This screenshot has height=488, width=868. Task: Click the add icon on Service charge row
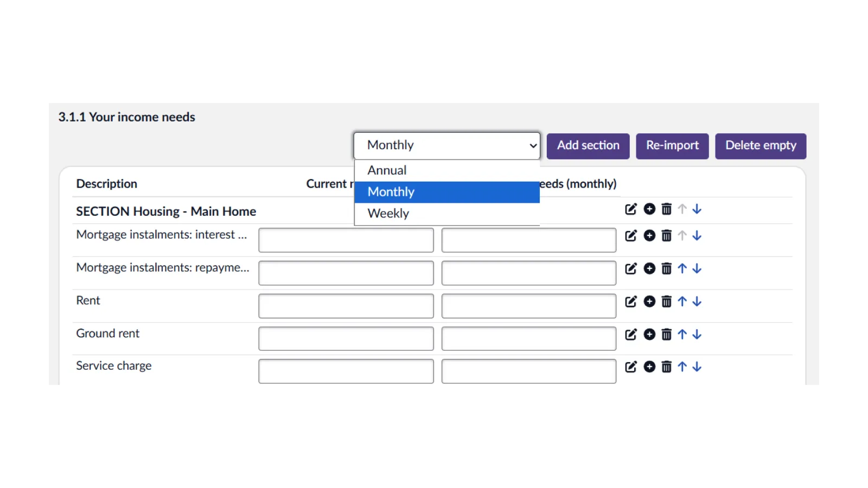(x=649, y=367)
